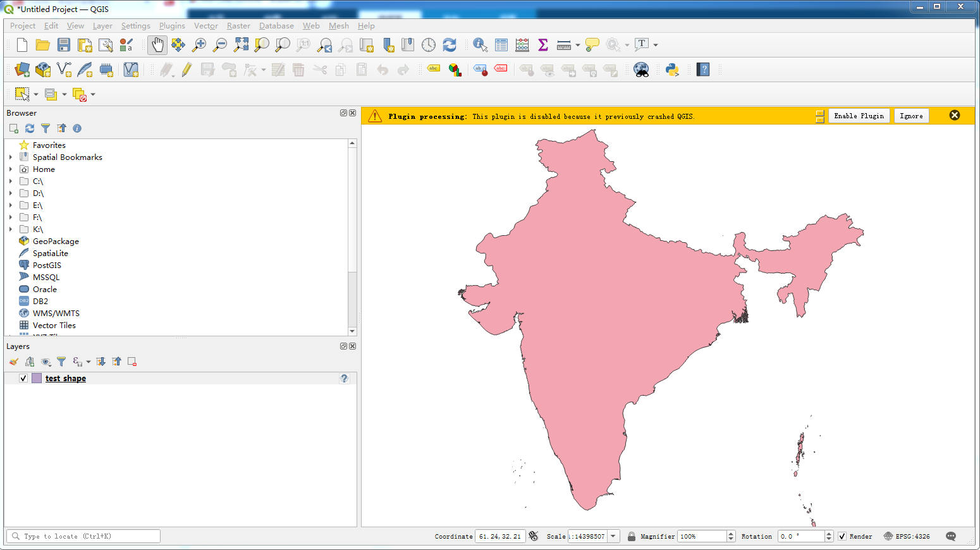Click the Ignore button on the warning bar

click(911, 116)
